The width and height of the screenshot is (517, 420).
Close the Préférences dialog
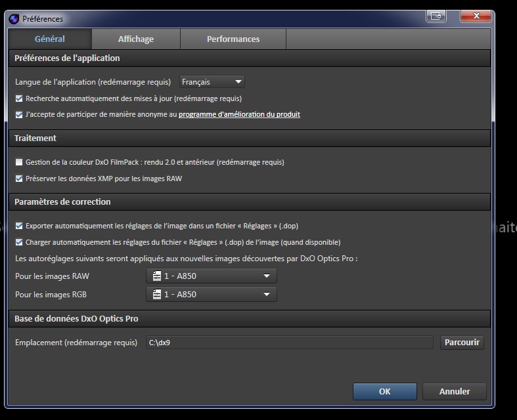pyautogui.click(x=476, y=16)
